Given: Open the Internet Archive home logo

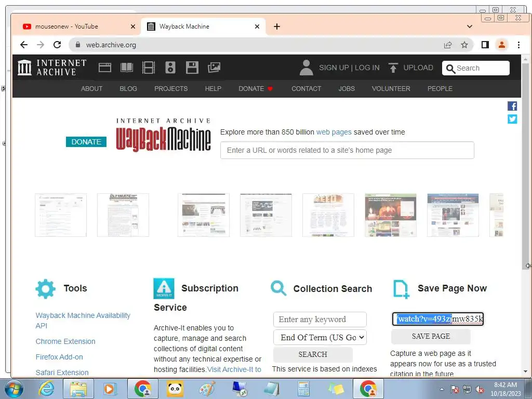Looking at the screenshot, I should coord(52,68).
